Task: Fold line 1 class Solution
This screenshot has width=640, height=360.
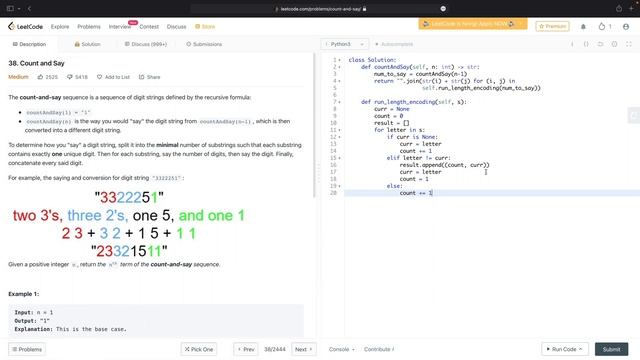Action: point(340,60)
